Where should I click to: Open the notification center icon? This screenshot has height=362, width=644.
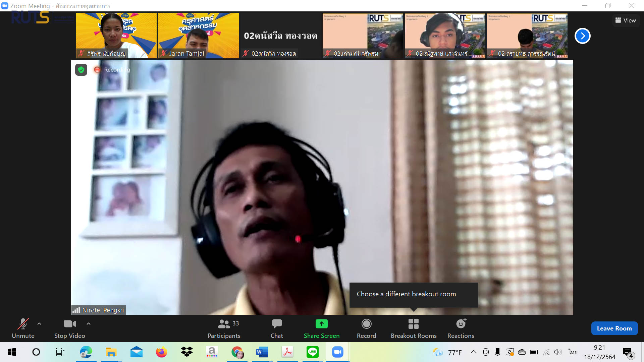[x=629, y=353]
